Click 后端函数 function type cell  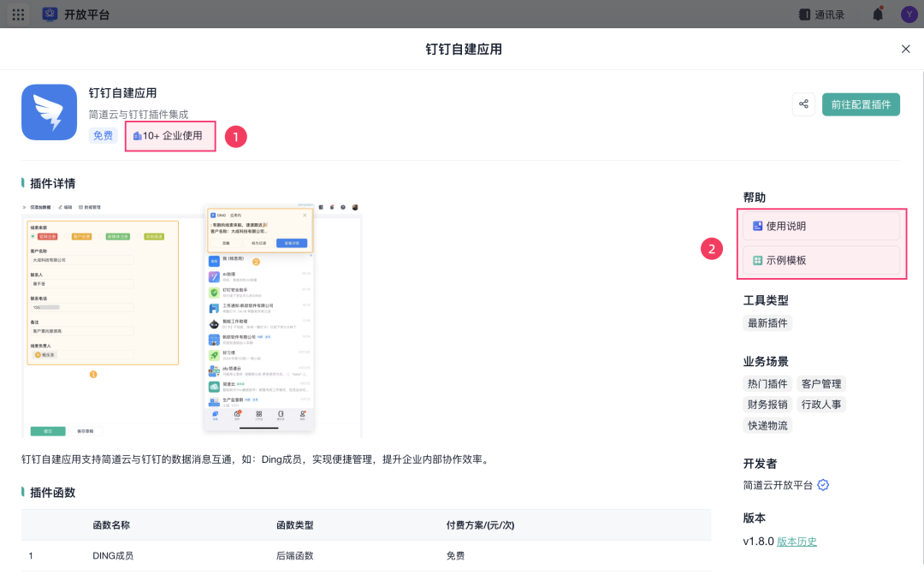[294, 556]
